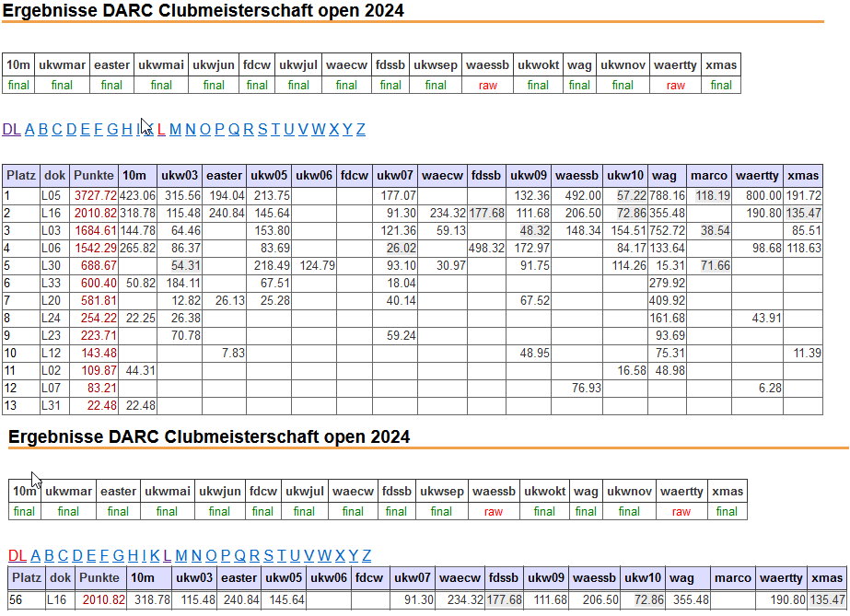Screen dimensions: 850x616
Task: Select the dok cell 'L24'
Action: [54, 318]
